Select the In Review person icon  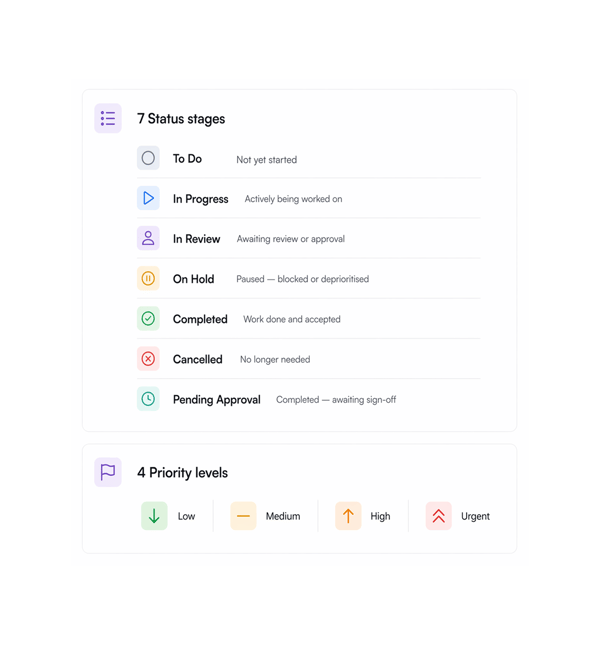pyautogui.click(x=148, y=238)
